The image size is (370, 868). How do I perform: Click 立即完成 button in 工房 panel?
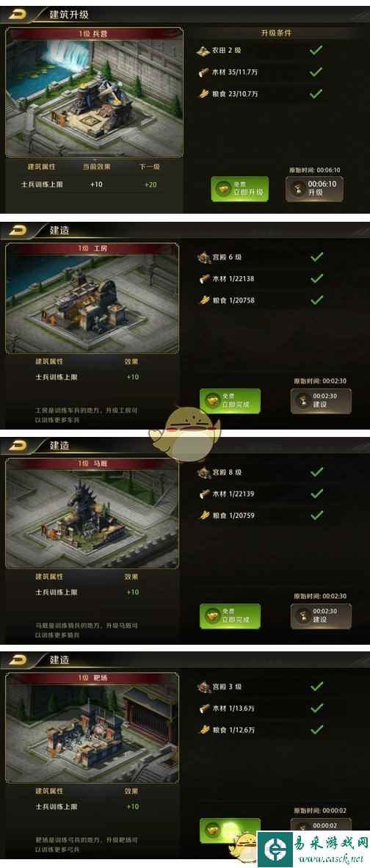click(230, 401)
